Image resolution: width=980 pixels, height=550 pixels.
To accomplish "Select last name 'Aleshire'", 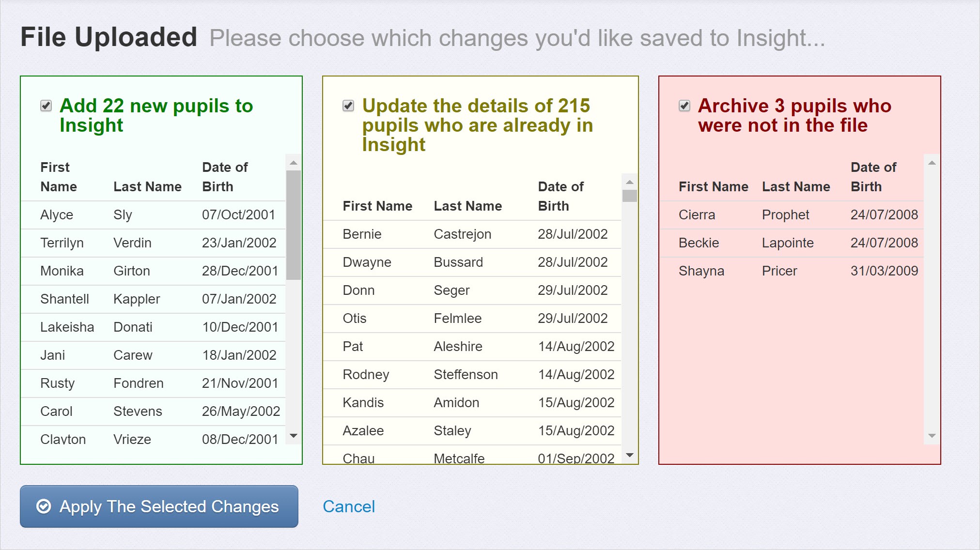I will pos(458,346).
